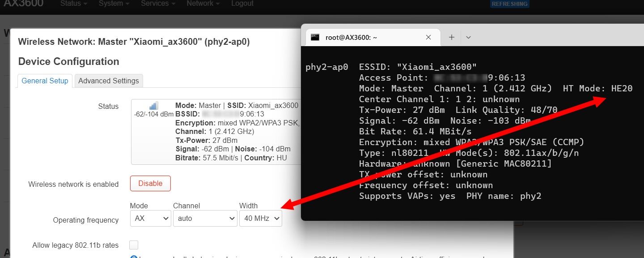Screen dimensions: 644x258
Task: Open the System menu in the top bar
Action: pos(114,4)
